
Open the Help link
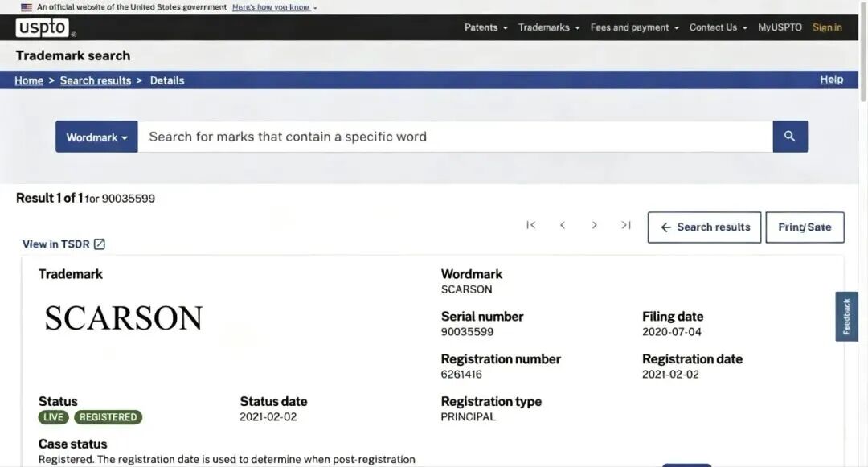832,80
